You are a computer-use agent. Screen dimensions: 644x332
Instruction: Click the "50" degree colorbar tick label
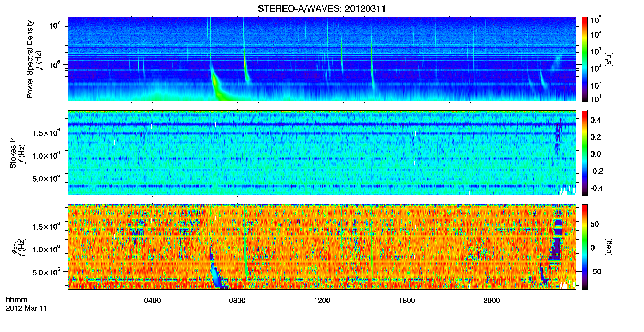point(595,224)
